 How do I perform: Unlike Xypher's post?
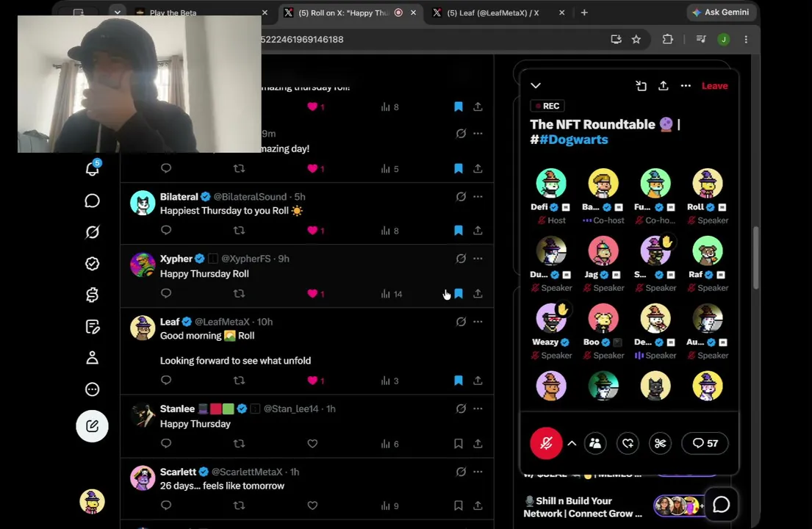[312, 293]
